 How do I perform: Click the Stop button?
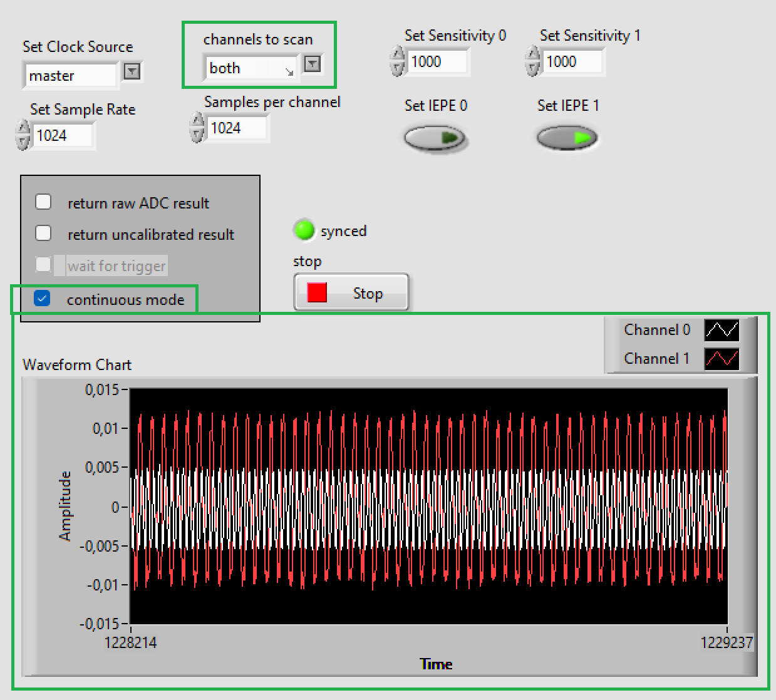[x=351, y=292]
